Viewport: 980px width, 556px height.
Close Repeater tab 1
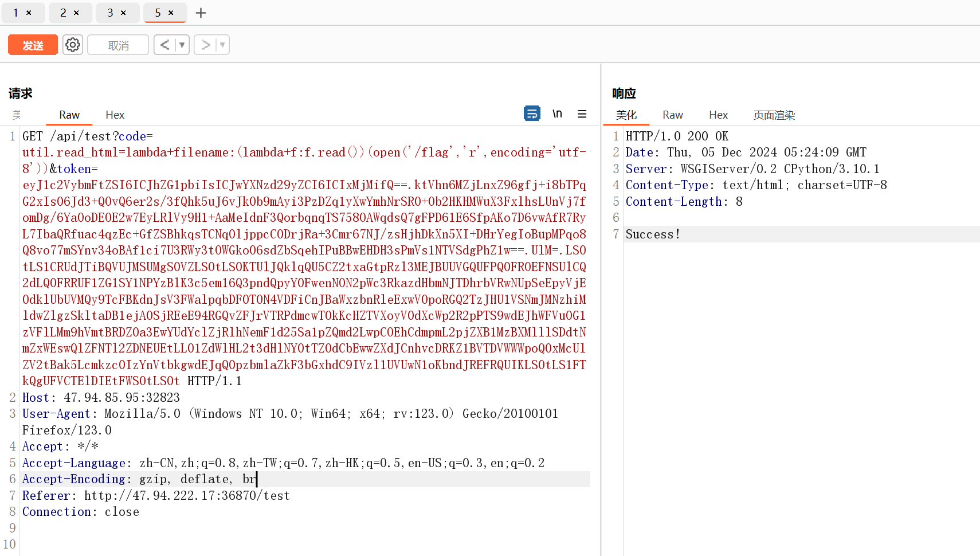pos(29,13)
